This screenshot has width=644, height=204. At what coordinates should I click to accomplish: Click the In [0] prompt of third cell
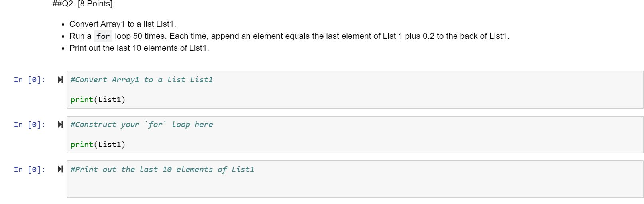29,170
